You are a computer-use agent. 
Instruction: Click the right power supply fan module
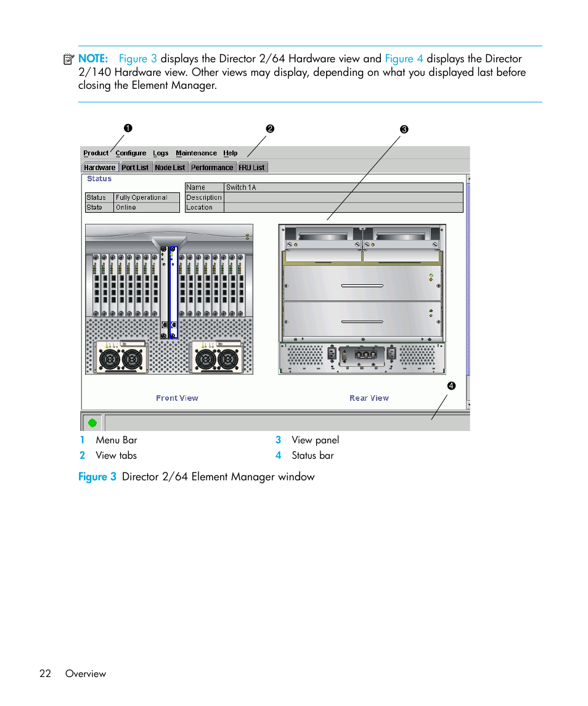(x=217, y=357)
